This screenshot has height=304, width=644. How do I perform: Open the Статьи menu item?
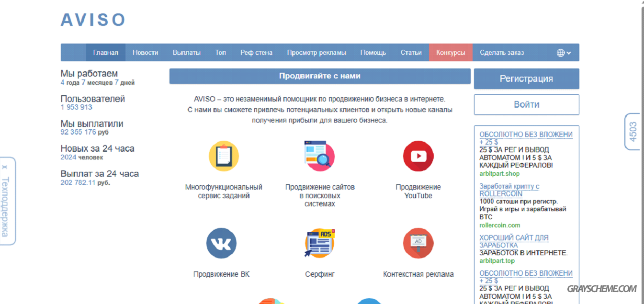[x=411, y=53]
